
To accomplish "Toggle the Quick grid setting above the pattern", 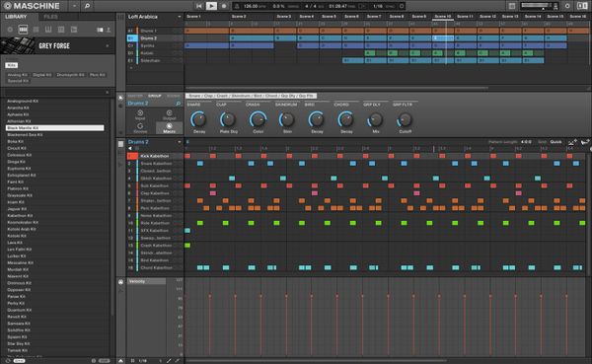I will (x=555, y=142).
